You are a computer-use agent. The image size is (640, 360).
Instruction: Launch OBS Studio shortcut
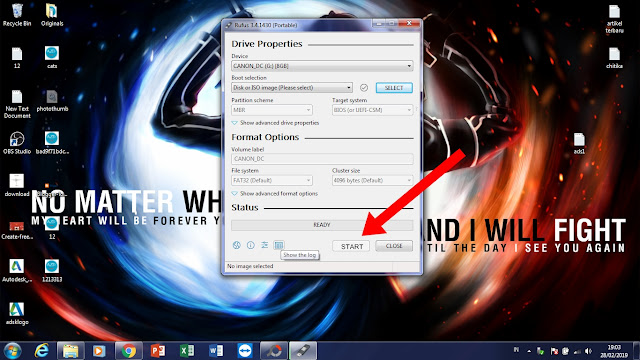(x=17, y=143)
